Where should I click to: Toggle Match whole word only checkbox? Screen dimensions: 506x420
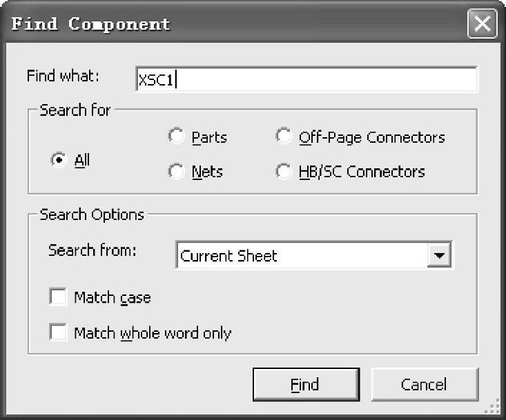point(59,333)
